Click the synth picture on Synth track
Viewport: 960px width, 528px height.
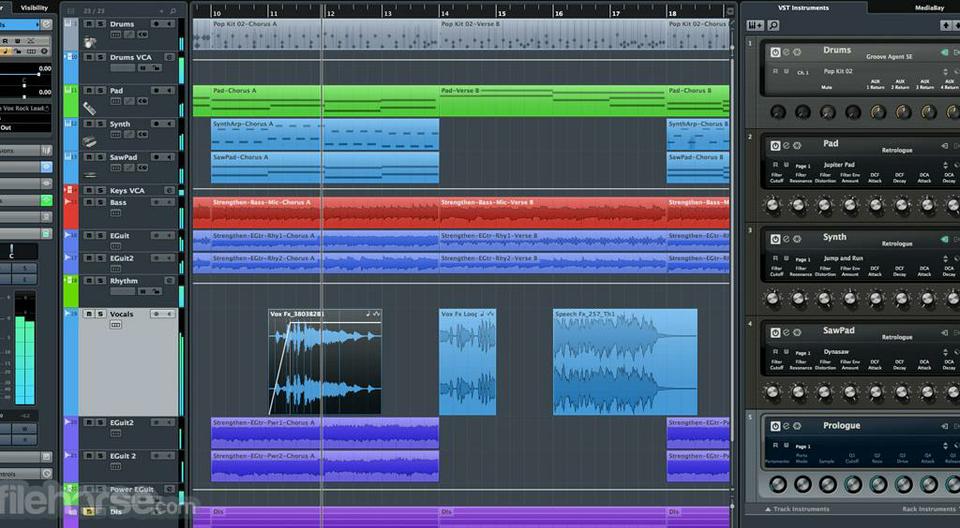point(90,141)
